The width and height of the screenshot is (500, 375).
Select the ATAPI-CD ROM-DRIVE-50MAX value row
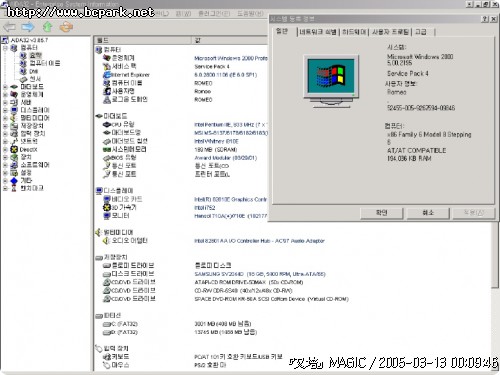[x=249, y=282]
